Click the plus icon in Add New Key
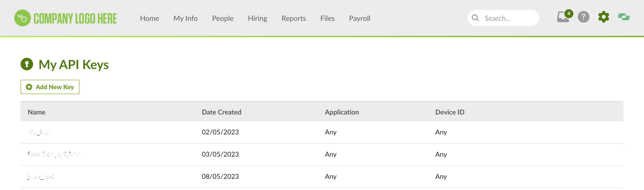Screen dimensions: 644x190 pyautogui.click(x=29, y=87)
